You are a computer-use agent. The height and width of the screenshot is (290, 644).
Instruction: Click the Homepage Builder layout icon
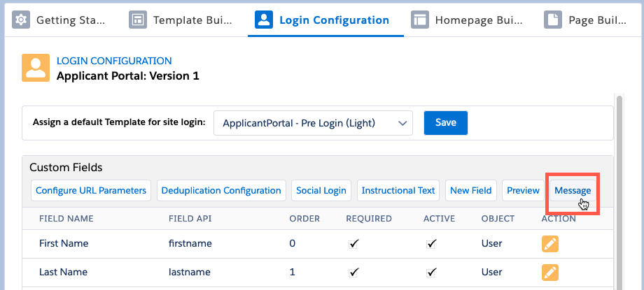tap(420, 20)
